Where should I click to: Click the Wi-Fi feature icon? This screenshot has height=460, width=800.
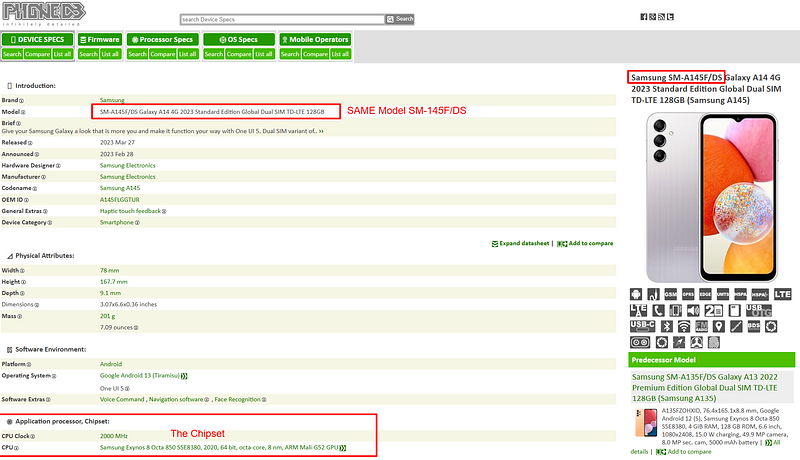point(684,326)
